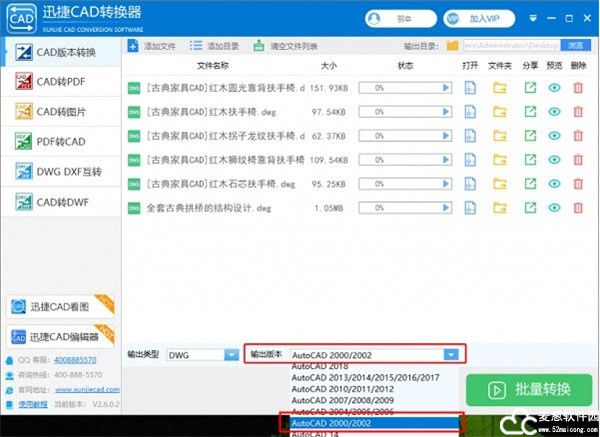600x437 pixels.
Task: Share icon for 红木拐子龙纹扶手椅 row
Action: 530,136
